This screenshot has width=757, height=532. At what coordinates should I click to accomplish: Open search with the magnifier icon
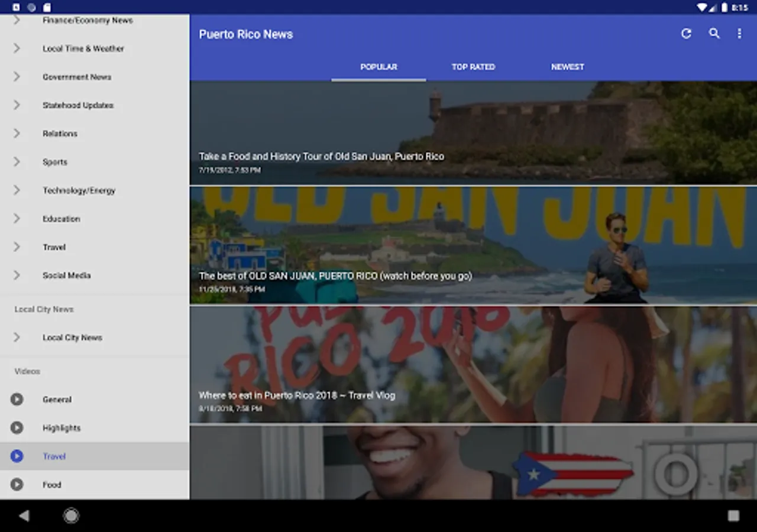(714, 34)
